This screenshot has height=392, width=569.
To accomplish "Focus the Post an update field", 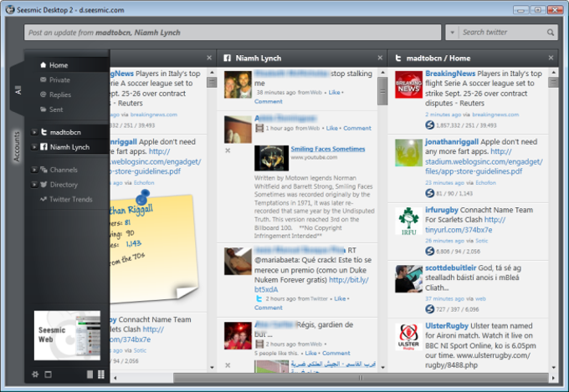I will pos(233,33).
